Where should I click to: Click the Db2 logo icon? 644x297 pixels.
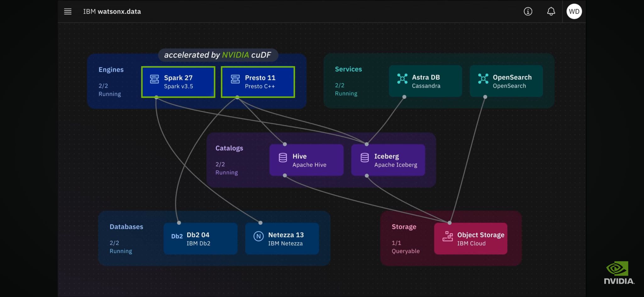(177, 236)
